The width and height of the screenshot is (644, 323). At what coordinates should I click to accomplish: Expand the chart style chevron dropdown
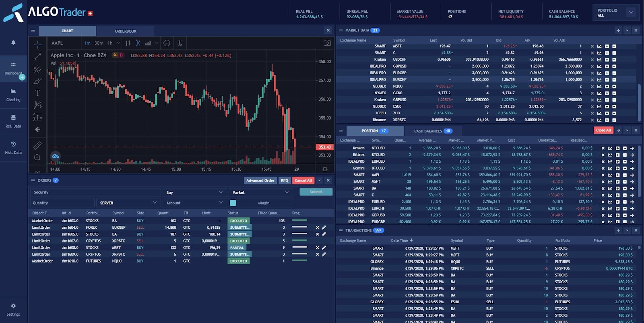[x=157, y=43]
